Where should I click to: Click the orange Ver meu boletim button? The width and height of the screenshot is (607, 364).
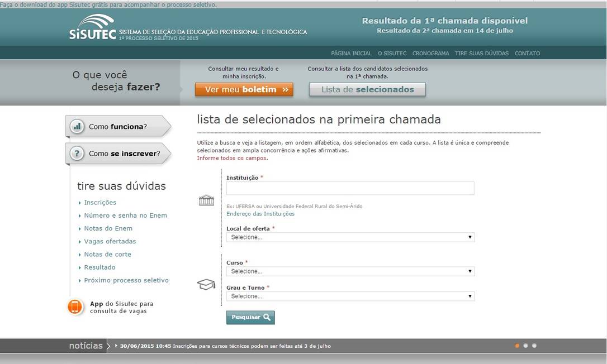244,89
